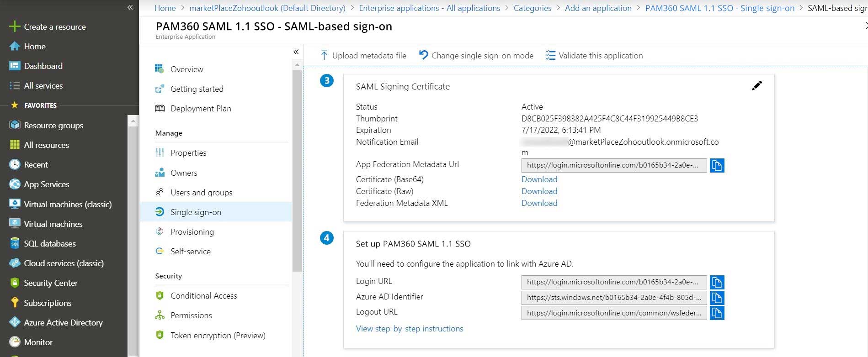Collapse the application menu panel

coord(296,52)
